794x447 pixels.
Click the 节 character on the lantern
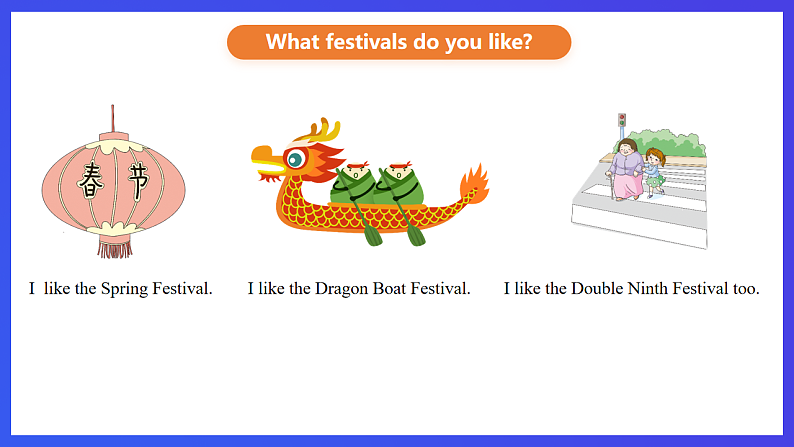tap(137, 182)
